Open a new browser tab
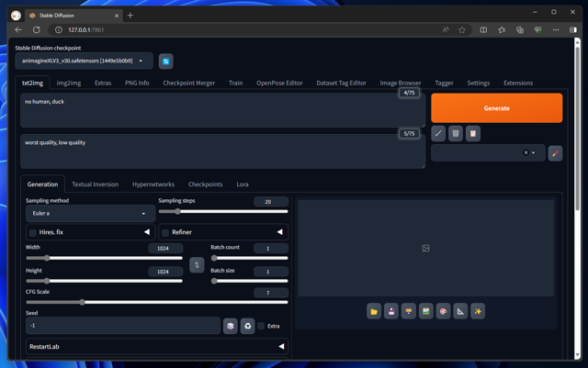The width and height of the screenshot is (588, 368). coord(130,16)
